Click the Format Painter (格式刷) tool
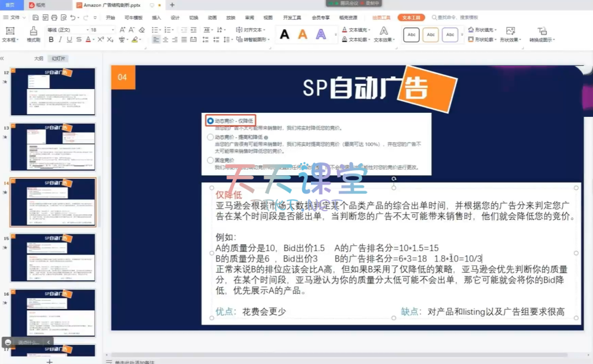Screen dimensions: 593x364 point(33,34)
